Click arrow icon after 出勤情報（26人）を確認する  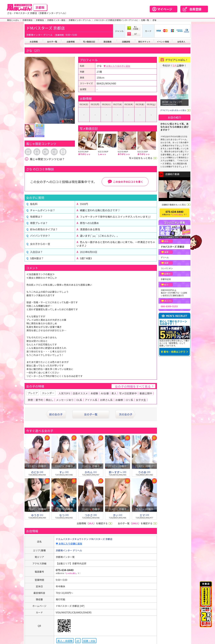pyautogui.click(x=110, y=523)
